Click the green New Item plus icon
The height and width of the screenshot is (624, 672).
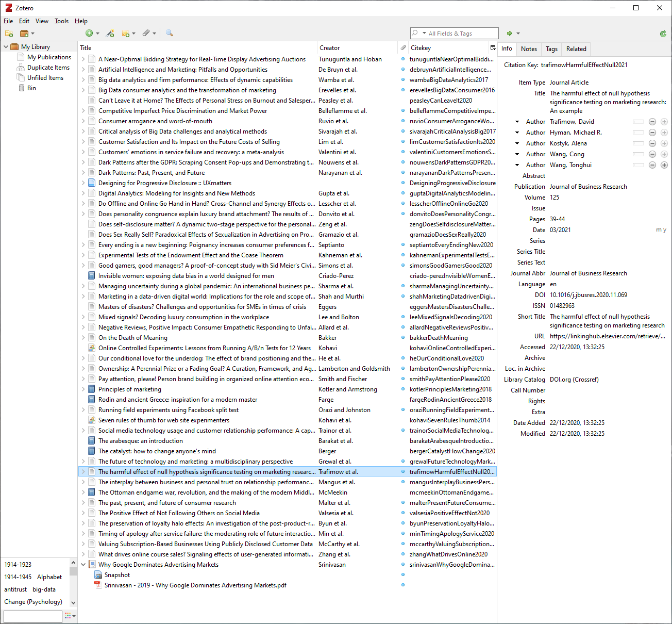pyautogui.click(x=89, y=34)
